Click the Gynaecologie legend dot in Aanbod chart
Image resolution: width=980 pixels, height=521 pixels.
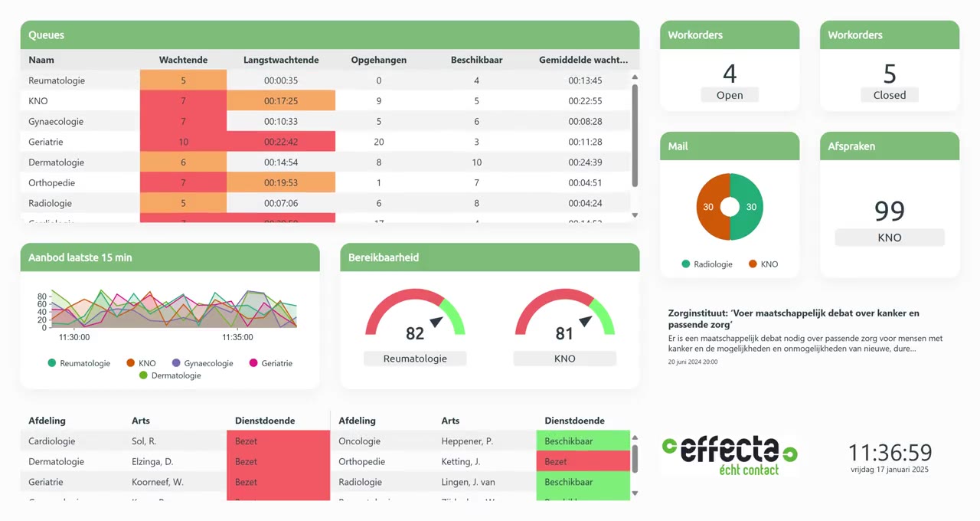[x=176, y=363]
